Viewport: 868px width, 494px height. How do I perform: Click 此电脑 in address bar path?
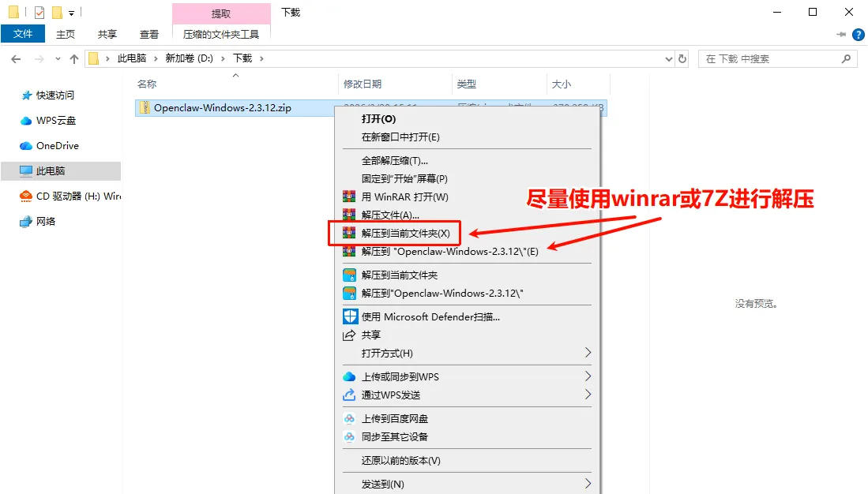click(132, 58)
